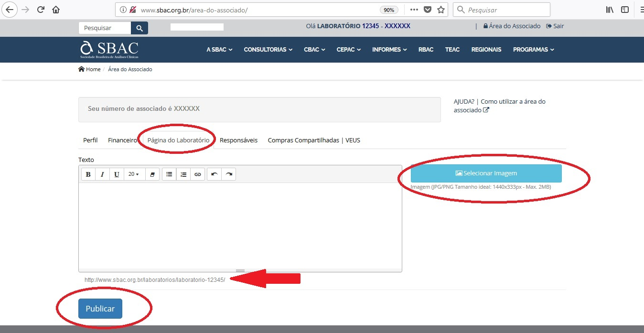This screenshot has height=333, width=644.
Task: Open Área do Associado link in header
Action: (x=512, y=26)
